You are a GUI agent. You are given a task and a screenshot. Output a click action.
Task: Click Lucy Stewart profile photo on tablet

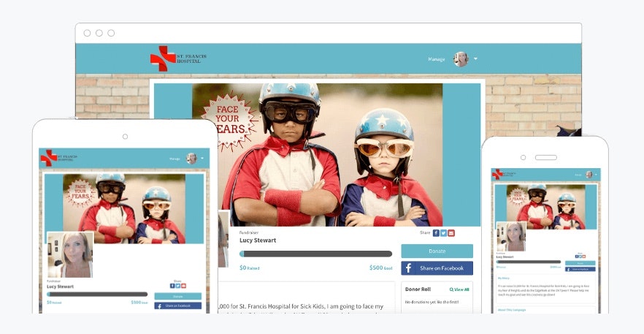(x=70, y=255)
